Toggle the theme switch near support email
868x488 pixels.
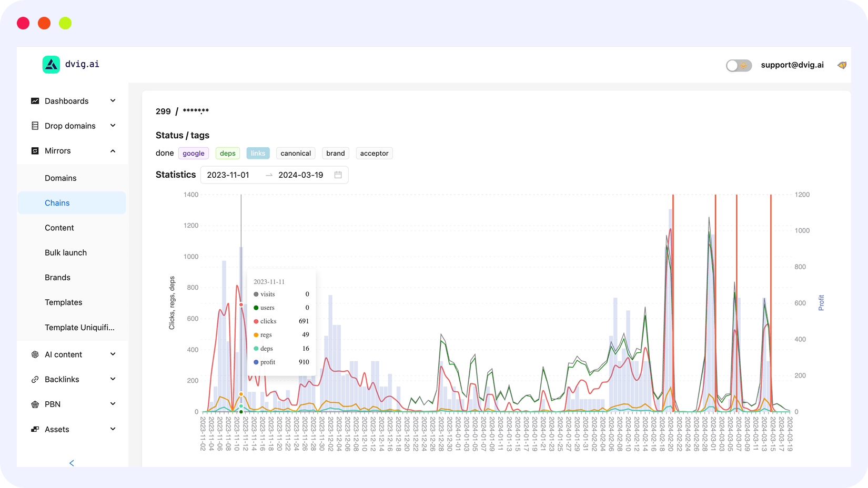739,65
